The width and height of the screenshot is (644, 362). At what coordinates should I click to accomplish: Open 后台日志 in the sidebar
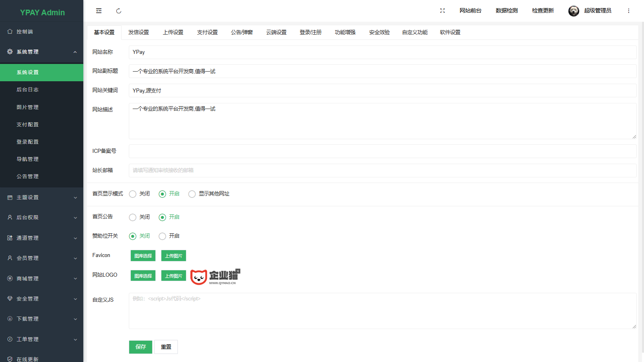pyautogui.click(x=28, y=90)
